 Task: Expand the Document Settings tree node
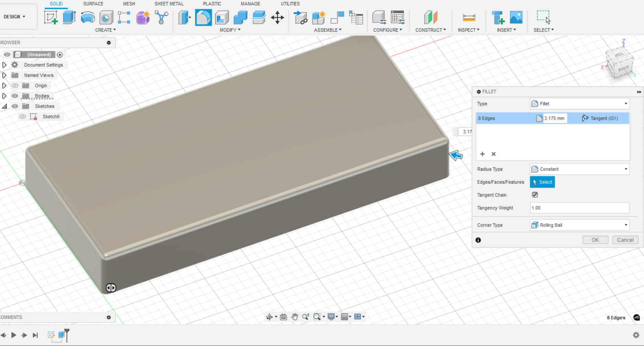4,65
